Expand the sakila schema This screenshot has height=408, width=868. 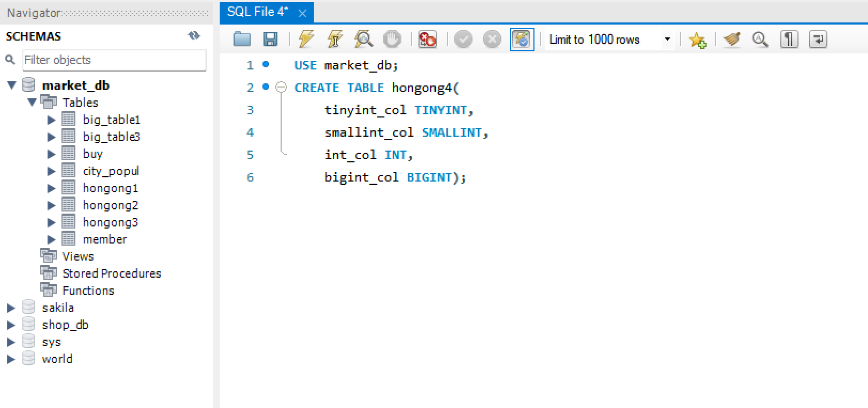pyautogui.click(x=11, y=308)
